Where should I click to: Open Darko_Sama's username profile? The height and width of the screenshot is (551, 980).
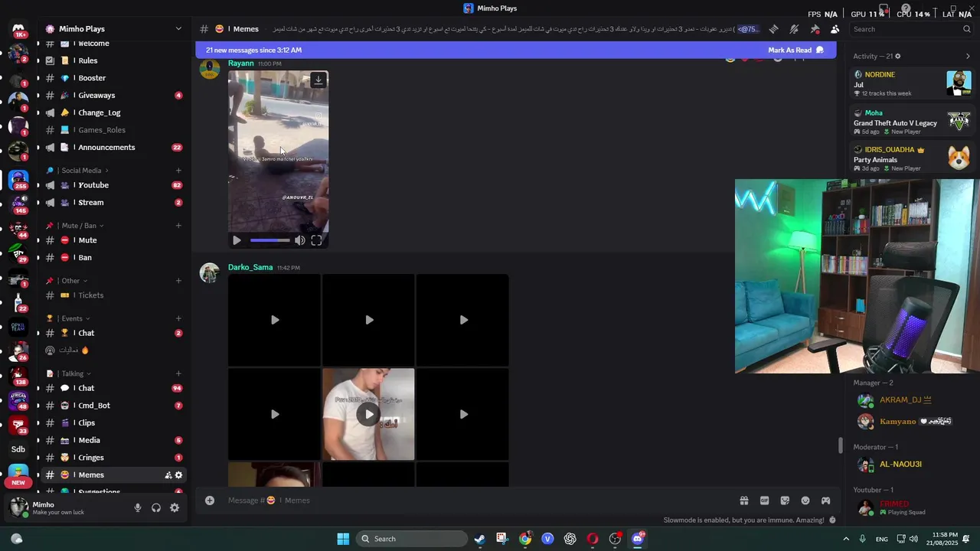point(250,267)
